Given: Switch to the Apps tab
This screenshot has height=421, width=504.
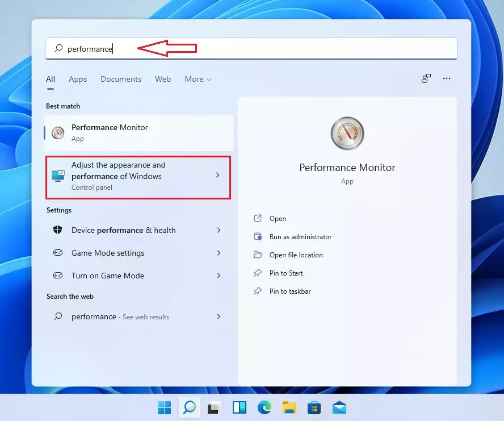Looking at the screenshot, I should coord(78,79).
